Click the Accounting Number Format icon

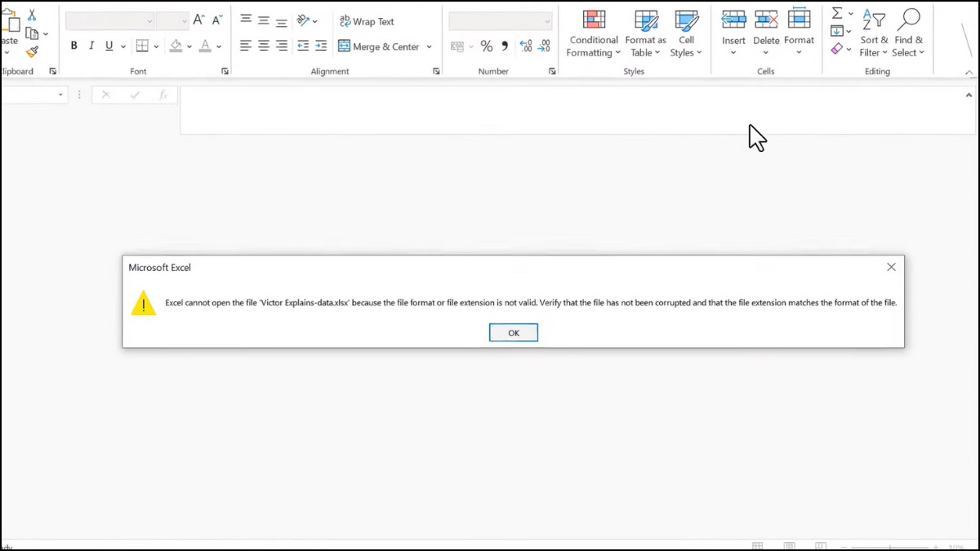pos(457,47)
